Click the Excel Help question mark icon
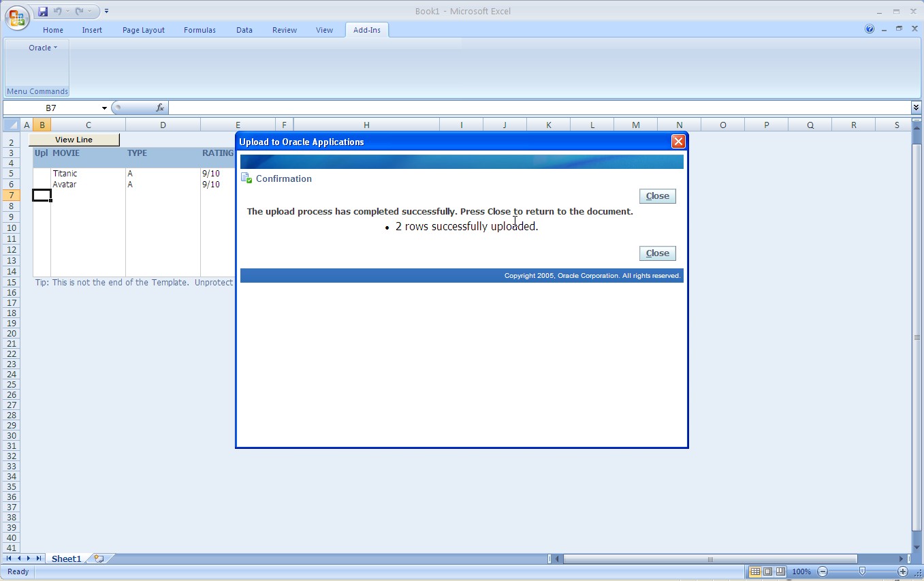 [x=870, y=29]
